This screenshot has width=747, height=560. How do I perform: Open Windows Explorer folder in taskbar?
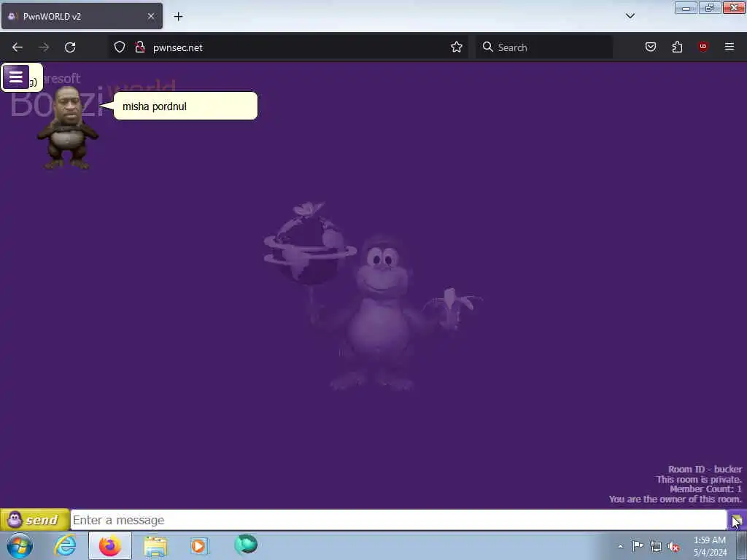pos(156,546)
